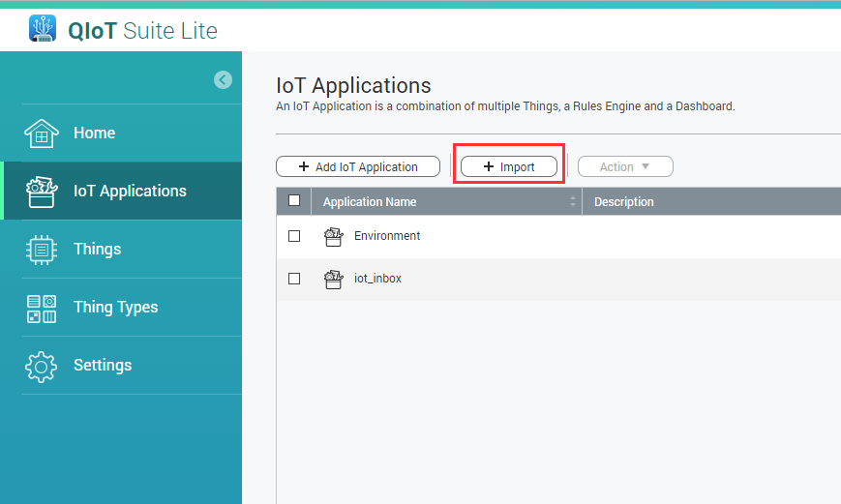Screen dimensions: 841x504
Task: Click the Settings gear icon
Action: (x=41, y=367)
